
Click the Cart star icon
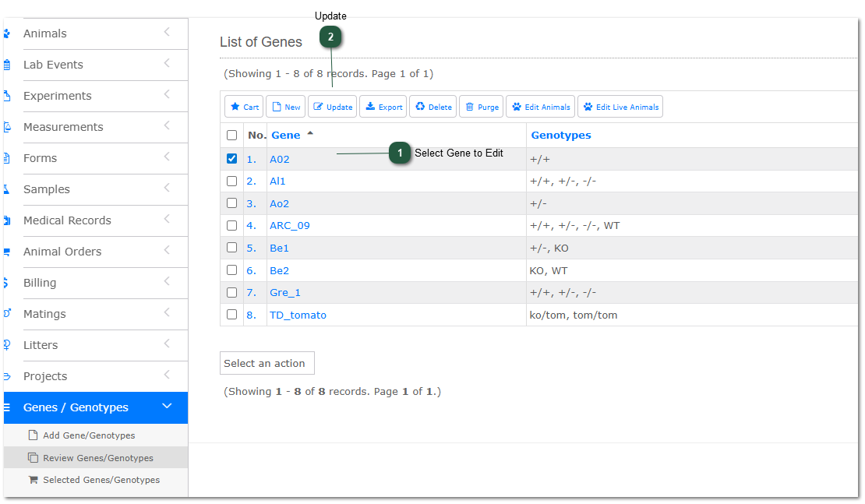235,107
